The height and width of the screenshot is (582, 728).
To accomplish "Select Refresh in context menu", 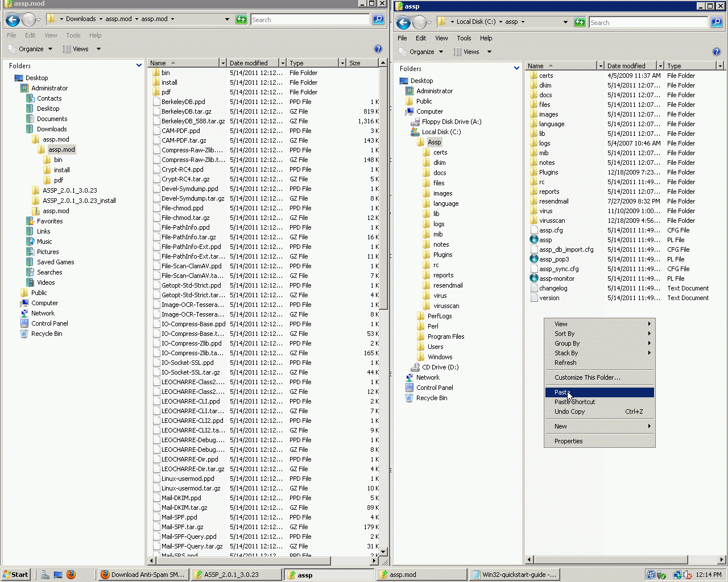I will point(599,363).
